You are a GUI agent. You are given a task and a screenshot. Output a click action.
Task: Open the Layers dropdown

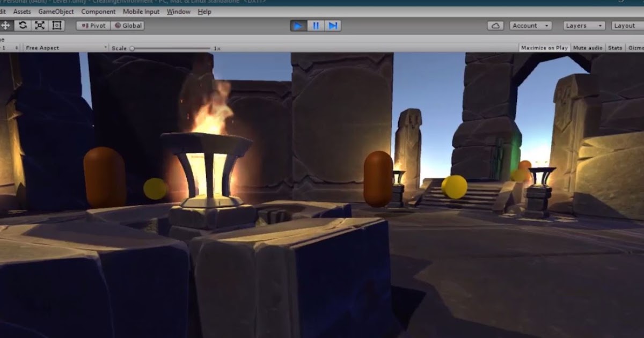point(583,25)
